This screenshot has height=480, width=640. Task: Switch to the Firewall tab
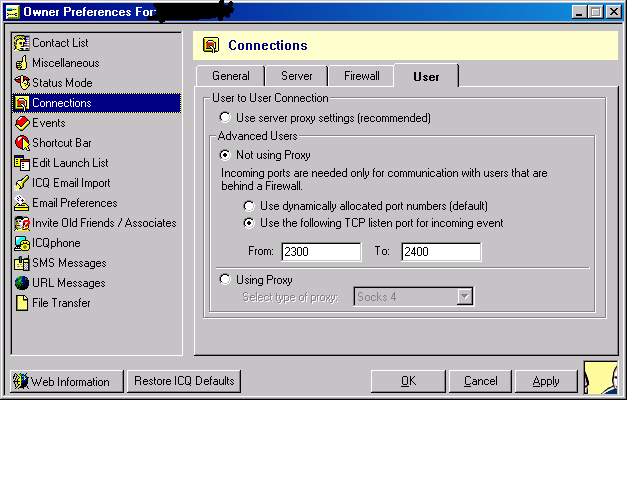[362, 76]
